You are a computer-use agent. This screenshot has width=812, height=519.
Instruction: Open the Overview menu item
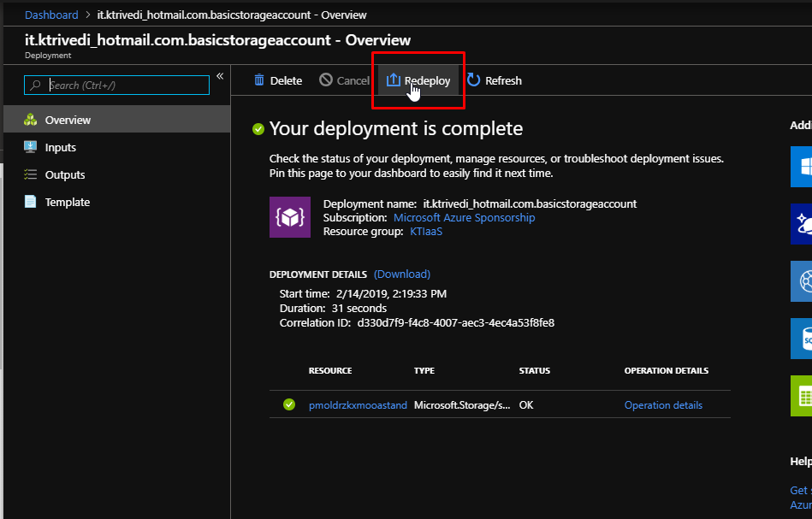[117, 120]
